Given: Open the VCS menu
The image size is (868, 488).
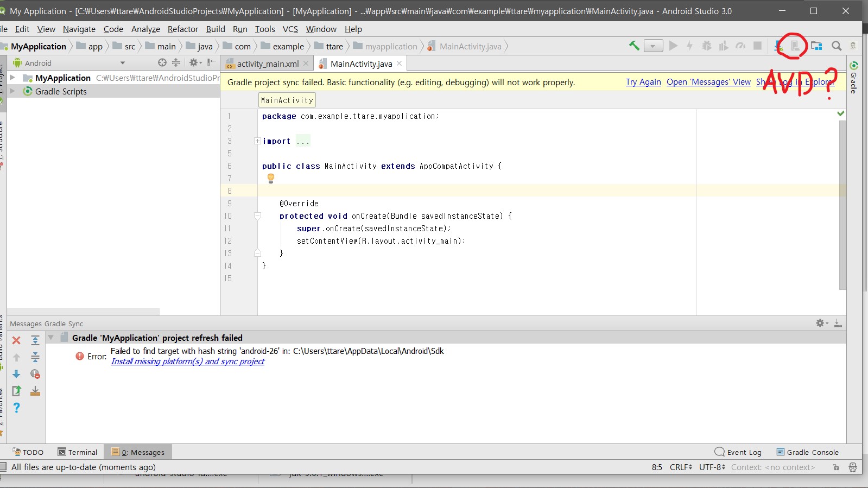Looking at the screenshot, I should (290, 29).
